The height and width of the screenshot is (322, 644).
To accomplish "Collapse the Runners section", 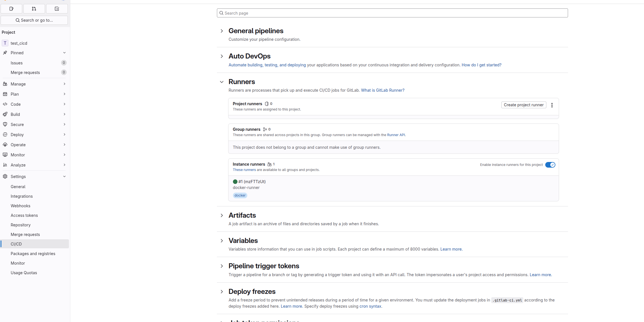I will (x=222, y=82).
